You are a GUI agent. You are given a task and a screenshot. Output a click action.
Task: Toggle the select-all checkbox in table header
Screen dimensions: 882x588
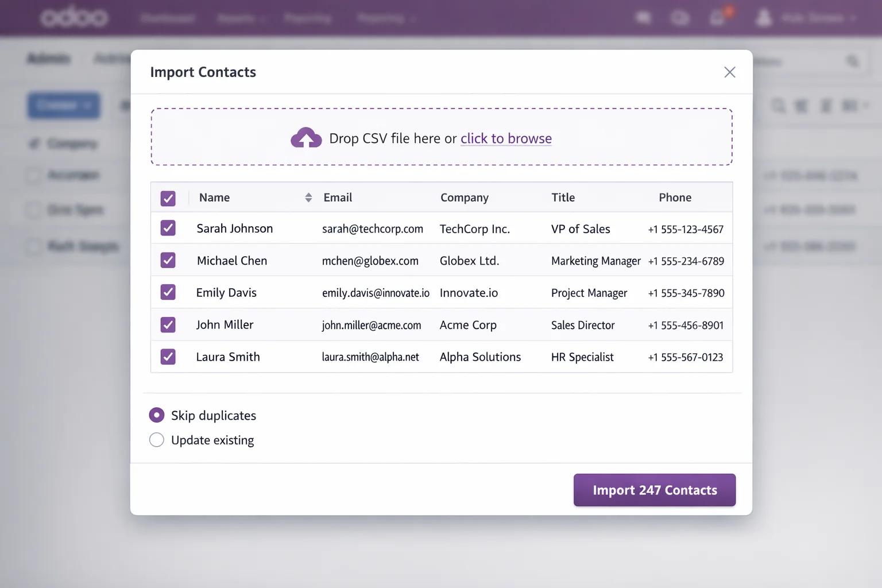point(168,199)
